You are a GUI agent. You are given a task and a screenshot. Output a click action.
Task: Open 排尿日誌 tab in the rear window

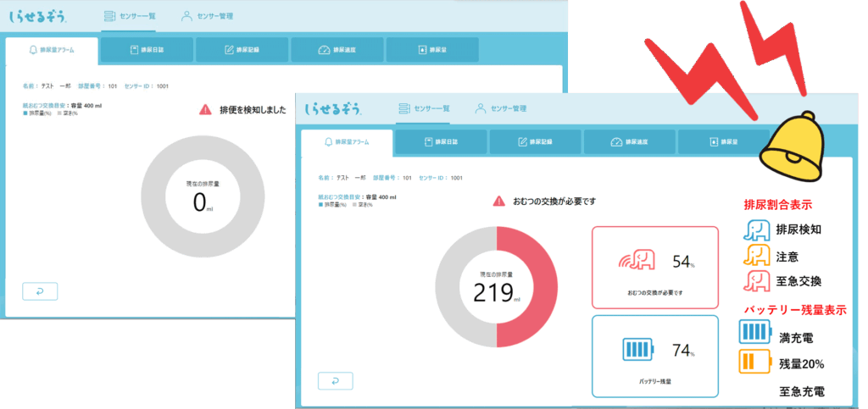coord(147,50)
